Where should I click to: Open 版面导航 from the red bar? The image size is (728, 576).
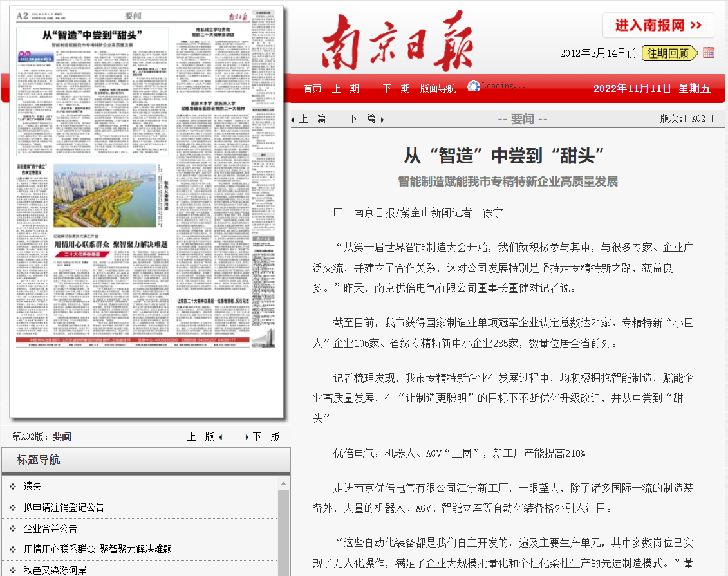click(x=439, y=88)
